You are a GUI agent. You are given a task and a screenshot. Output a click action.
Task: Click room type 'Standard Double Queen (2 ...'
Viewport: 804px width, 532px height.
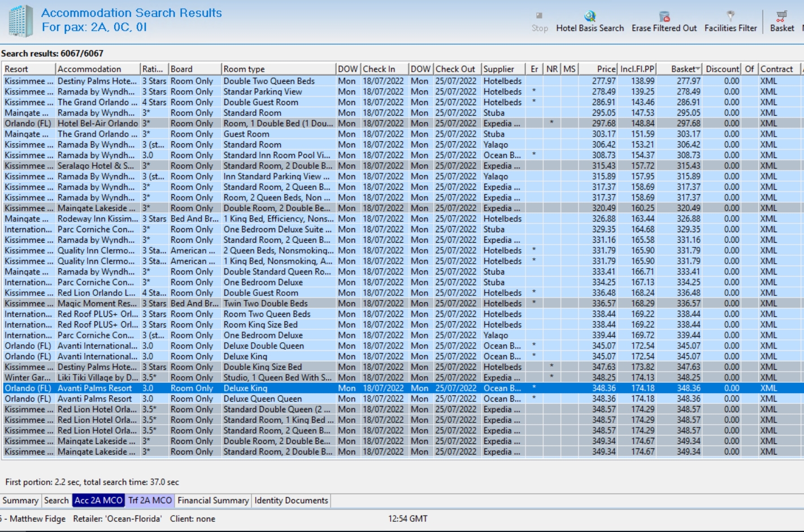pos(277,409)
